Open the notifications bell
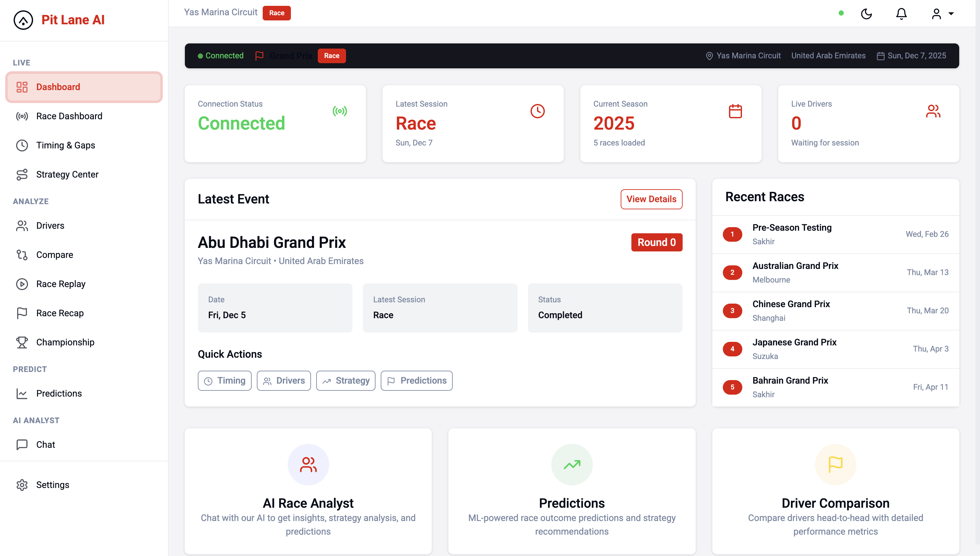980x556 pixels. 901,13
